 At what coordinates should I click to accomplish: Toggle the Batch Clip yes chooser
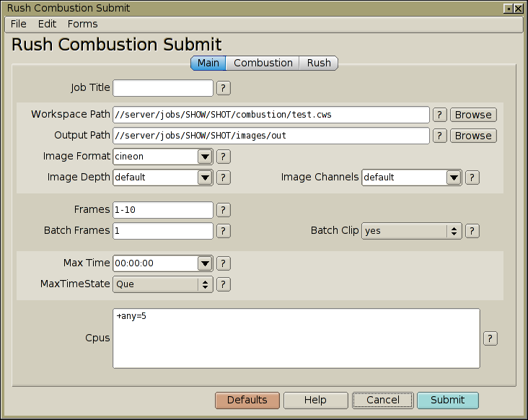[x=411, y=231]
